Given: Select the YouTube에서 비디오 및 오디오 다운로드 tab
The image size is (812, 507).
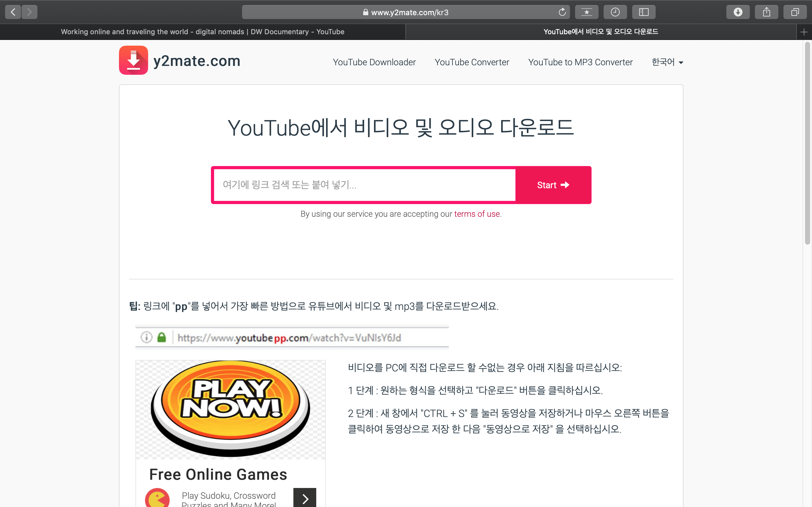Looking at the screenshot, I should [601, 32].
